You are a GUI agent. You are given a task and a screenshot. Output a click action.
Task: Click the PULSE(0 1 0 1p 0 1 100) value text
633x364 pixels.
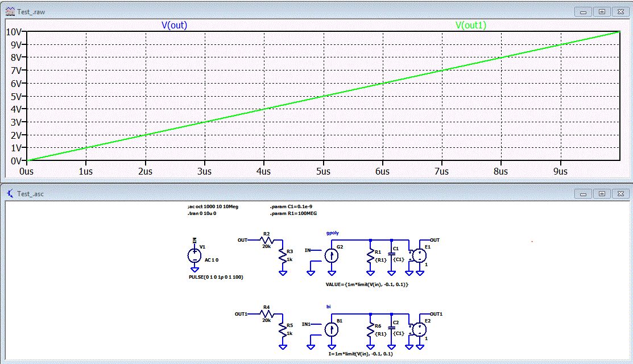pyautogui.click(x=216, y=277)
